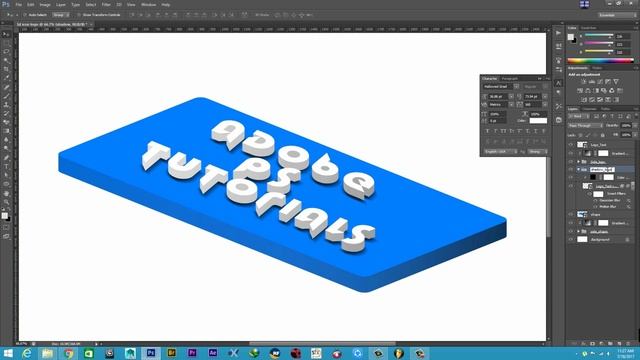Open the Actions panel play icon
The image size is (640, 360).
[558, 33]
